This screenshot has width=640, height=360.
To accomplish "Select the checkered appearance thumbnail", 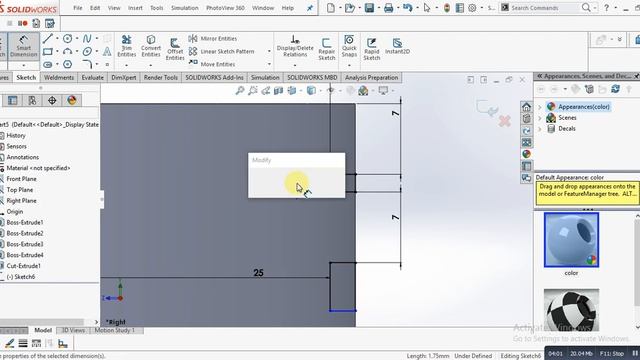I will coord(571,310).
